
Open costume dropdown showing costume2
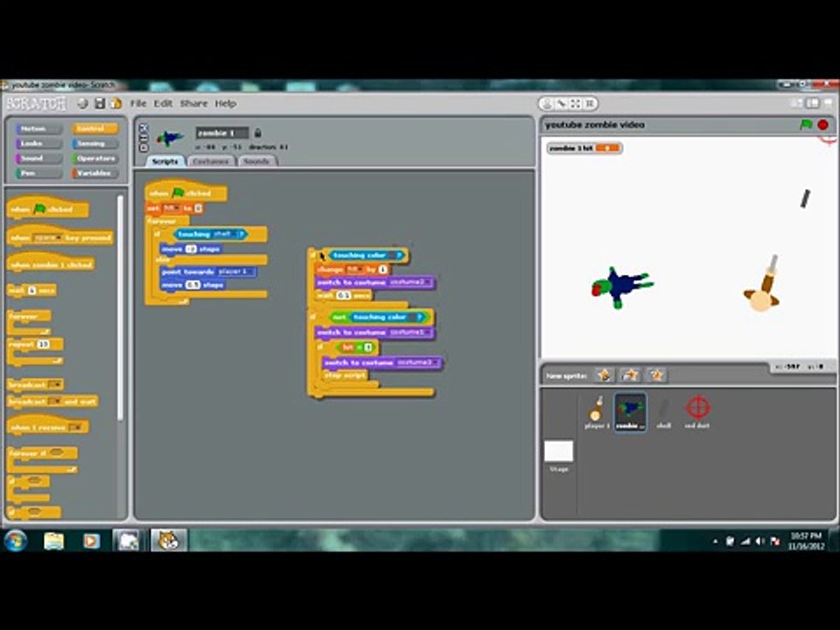(409, 283)
